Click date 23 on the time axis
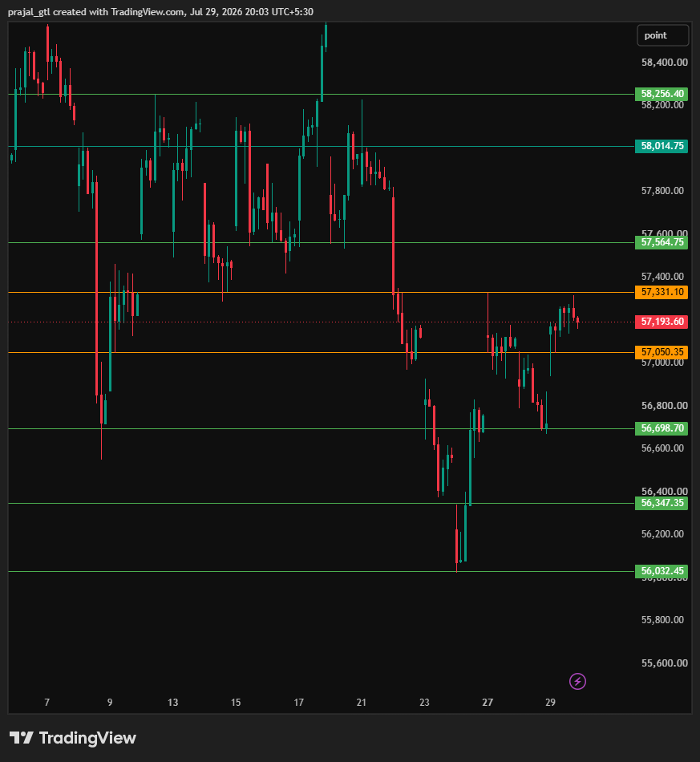Image resolution: width=700 pixels, height=762 pixels. [424, 702]
